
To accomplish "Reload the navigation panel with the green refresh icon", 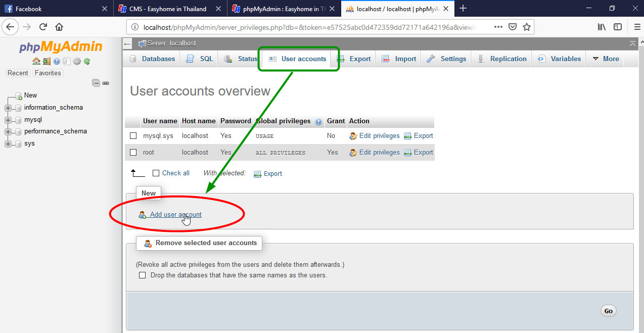I will (x=86, y=61).
